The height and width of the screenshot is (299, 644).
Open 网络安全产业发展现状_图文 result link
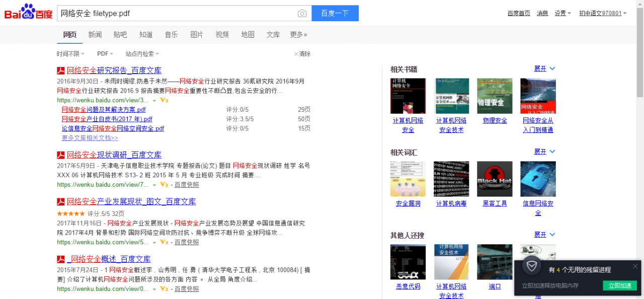(131, 202)
